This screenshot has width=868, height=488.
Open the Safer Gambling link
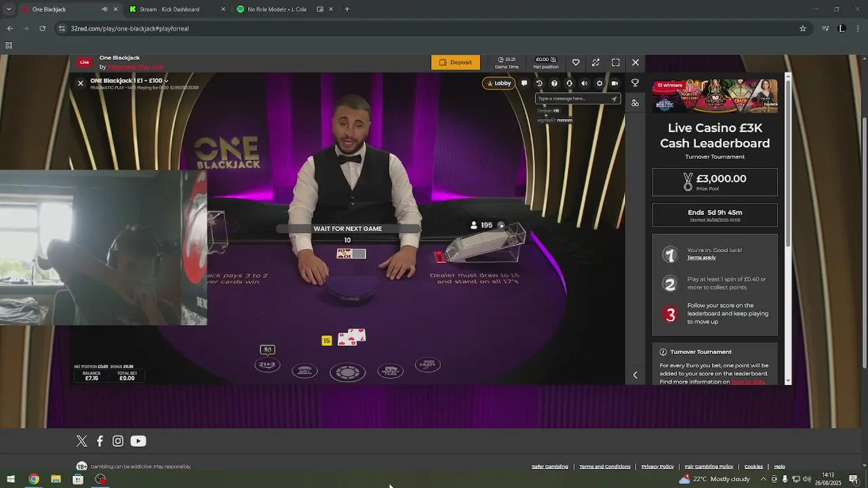(550, 466)
